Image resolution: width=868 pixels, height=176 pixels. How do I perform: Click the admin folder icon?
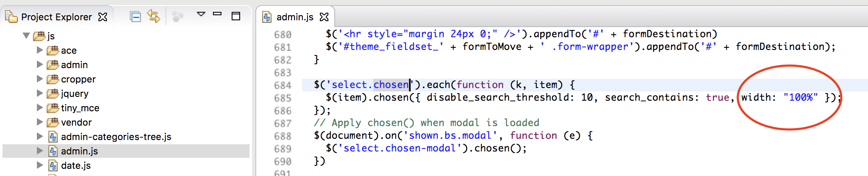(x=53, y=65)
